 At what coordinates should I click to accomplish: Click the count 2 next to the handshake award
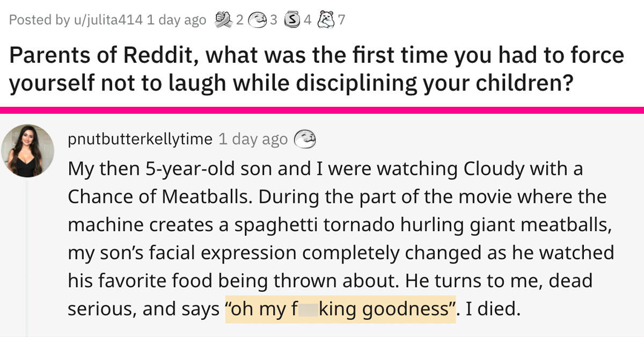pos(239,20)
